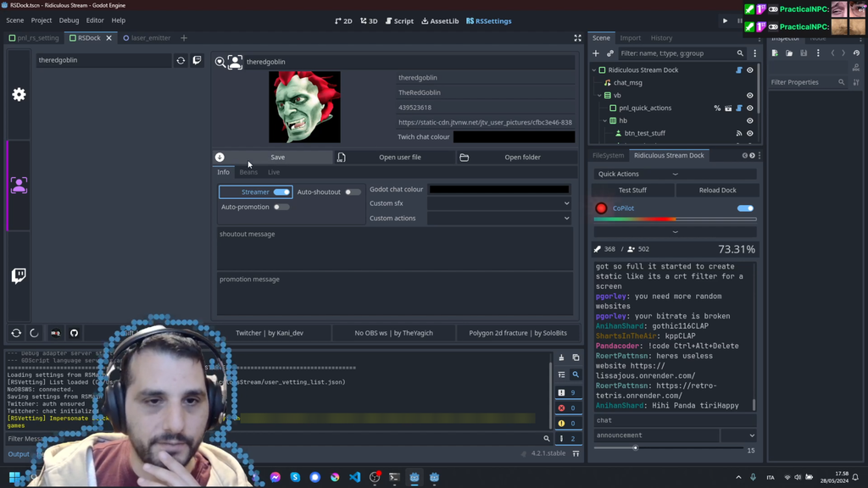Open the Twitch sidebar icon

coord(19,275)
